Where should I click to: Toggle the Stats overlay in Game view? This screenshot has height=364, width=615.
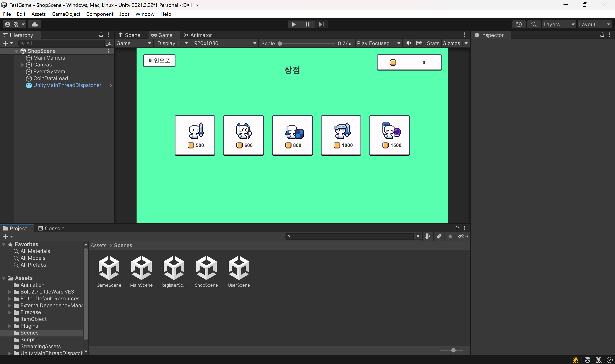[x=433, y=43]
